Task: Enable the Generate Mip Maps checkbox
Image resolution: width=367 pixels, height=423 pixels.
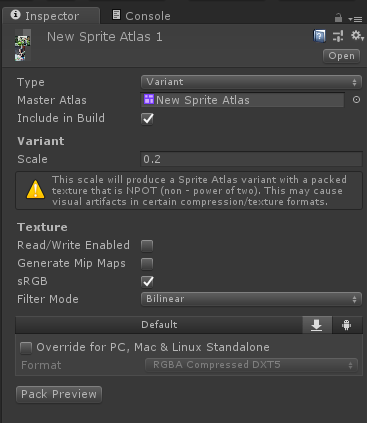Action: [x=147, y=264]
